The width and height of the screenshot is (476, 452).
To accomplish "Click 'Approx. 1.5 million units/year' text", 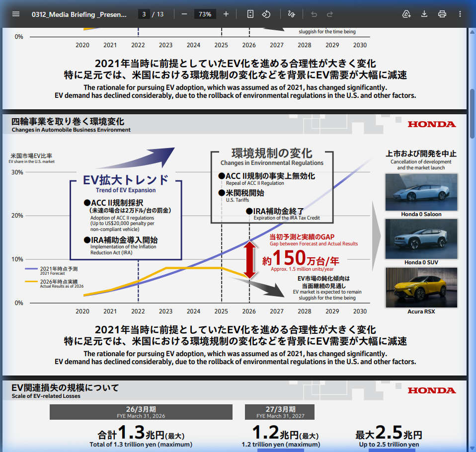I will [302, 269].
